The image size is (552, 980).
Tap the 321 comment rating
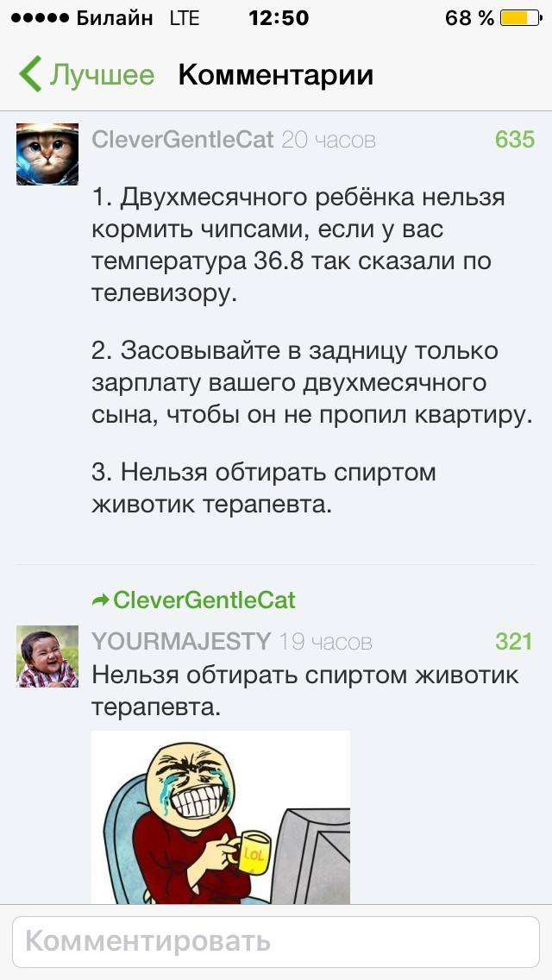515,642
